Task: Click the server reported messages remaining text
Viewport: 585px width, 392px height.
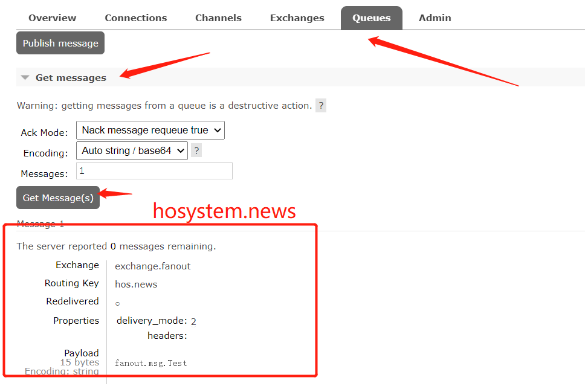Action: tap(117, 246)
